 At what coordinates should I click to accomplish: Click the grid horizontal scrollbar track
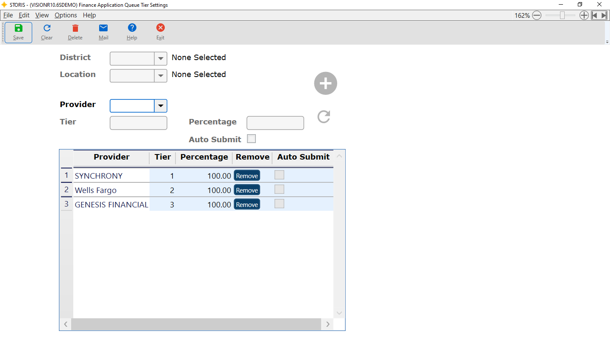click(196, 324)
